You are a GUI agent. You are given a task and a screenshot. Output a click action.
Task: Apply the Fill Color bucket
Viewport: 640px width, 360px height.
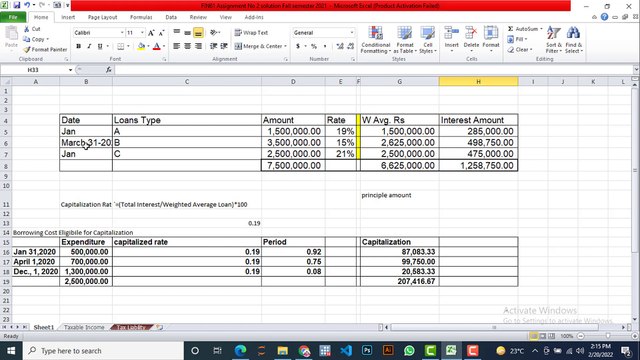(x=141, y=46)
